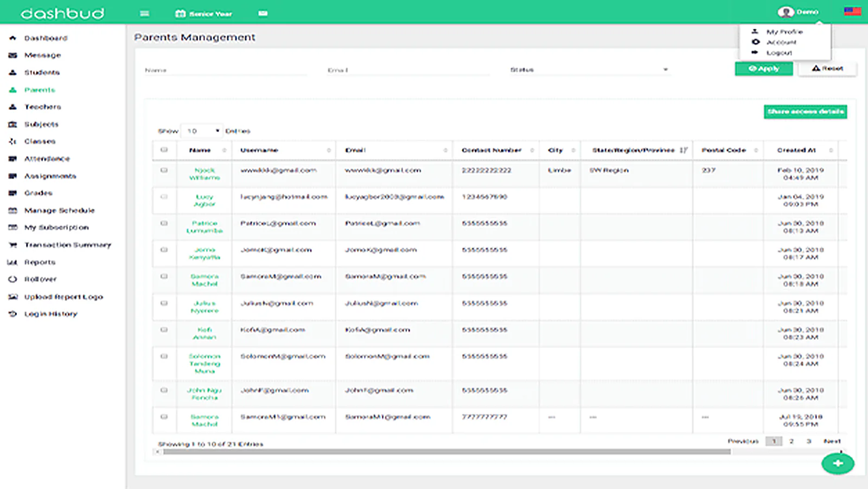Open Lucy Agbor parent name link
The image size is (868, 489).
coord(205,200)
